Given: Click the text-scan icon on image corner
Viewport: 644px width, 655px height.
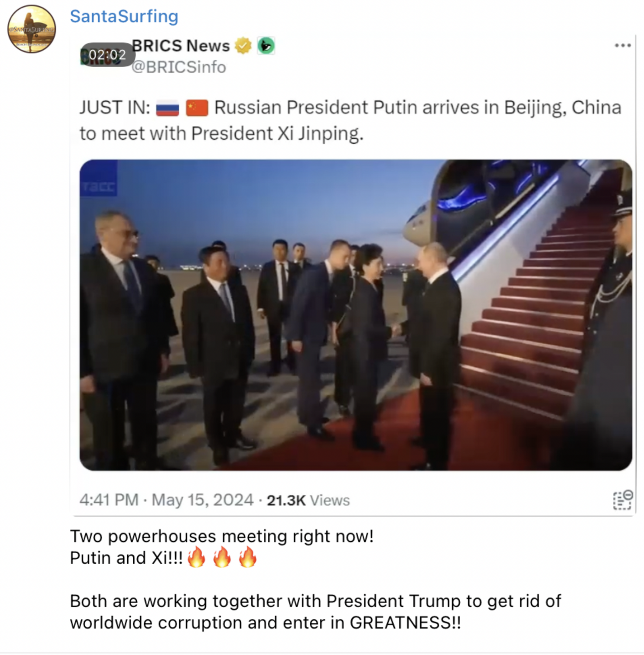Looking at the screenshot, I should tap(623, 500).
